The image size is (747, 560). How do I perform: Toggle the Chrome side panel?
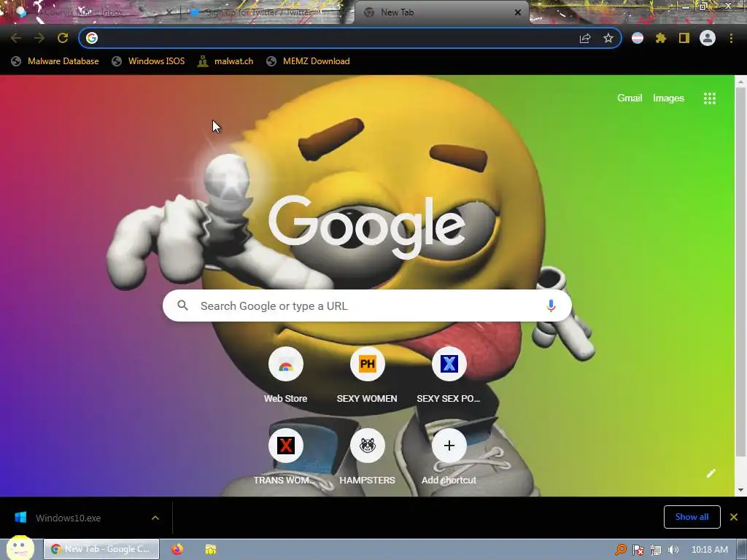(x=684, y=38)
